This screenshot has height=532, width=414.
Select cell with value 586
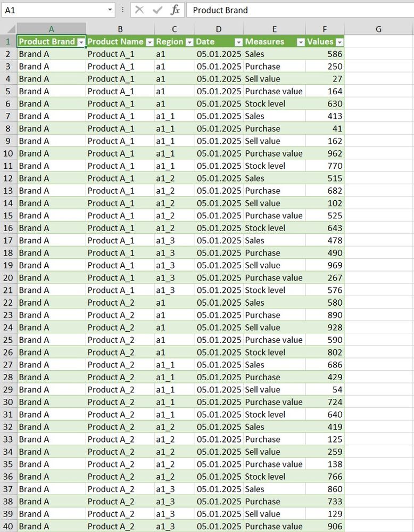point(325,54)
